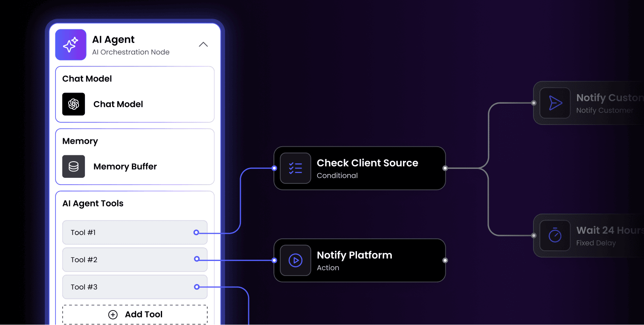Click Notify Platform input connector
Image resolution: width=644 pixels, height=325 pixels.
(274, 260)
